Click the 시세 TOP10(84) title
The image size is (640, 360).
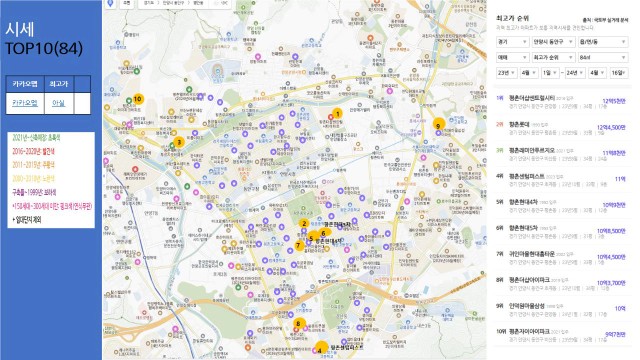pos(44,39)
